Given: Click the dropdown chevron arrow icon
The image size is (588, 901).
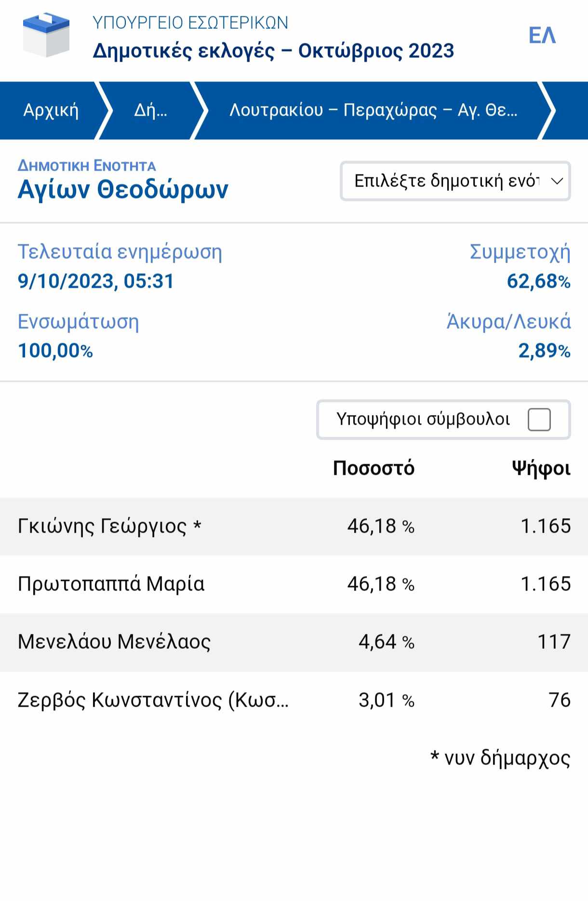Looking at the screenshot, I should [x=557, y=181].
